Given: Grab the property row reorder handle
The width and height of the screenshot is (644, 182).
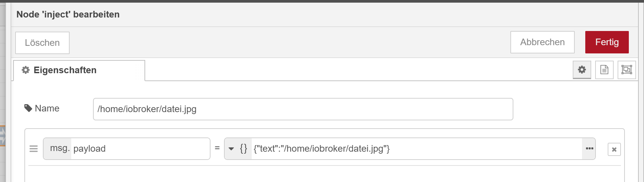Looking at the screenshot, I should click(x=34, y=149).
